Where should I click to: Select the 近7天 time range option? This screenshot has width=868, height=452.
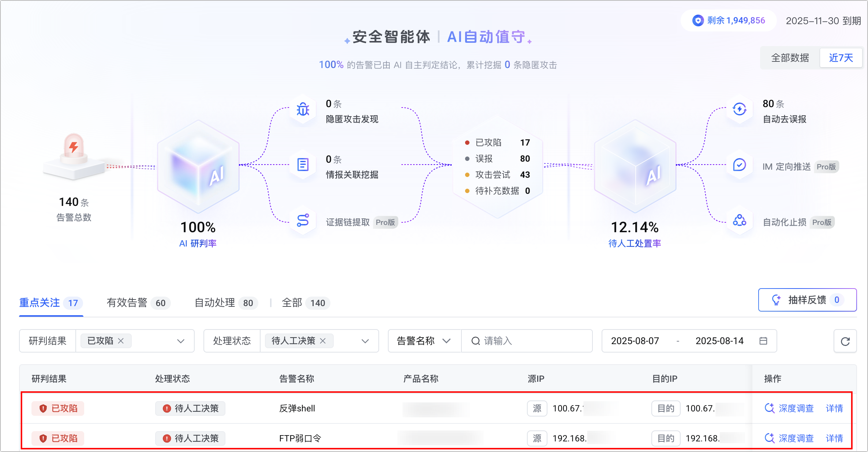[841, 58]
